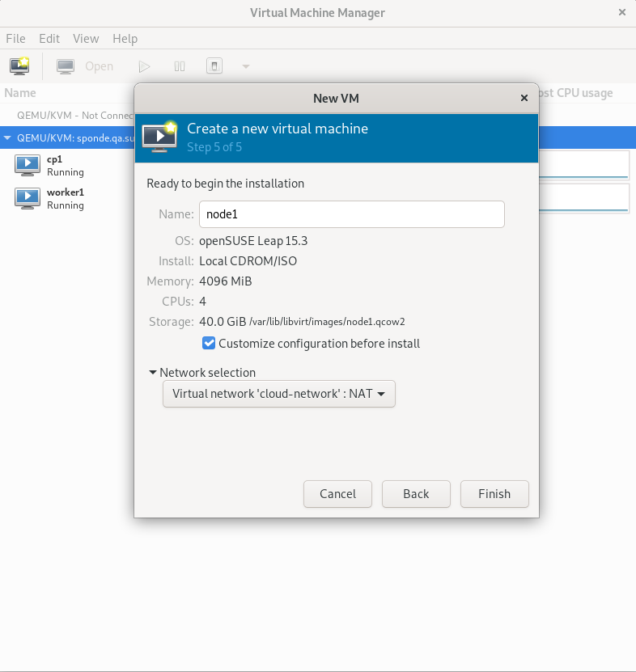This screenshot has width=636, height=672.
Task: Select the worker1 virtual machine icon
Action: (28, 198)
